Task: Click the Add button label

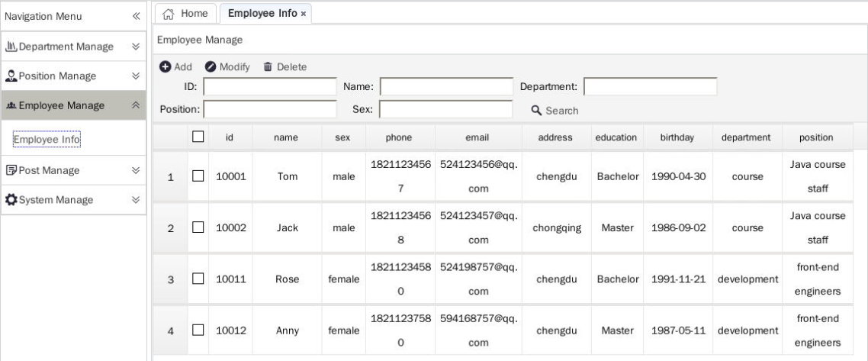Action: (183, 67)
